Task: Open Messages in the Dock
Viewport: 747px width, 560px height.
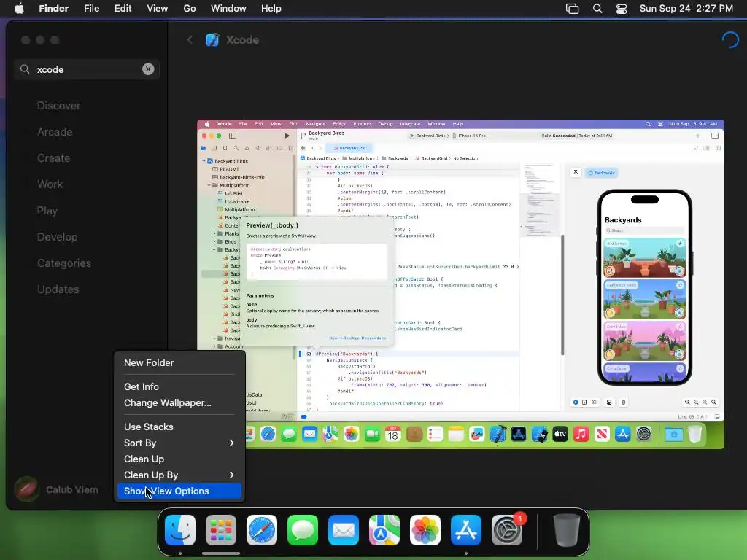Action: click(303, 530)
